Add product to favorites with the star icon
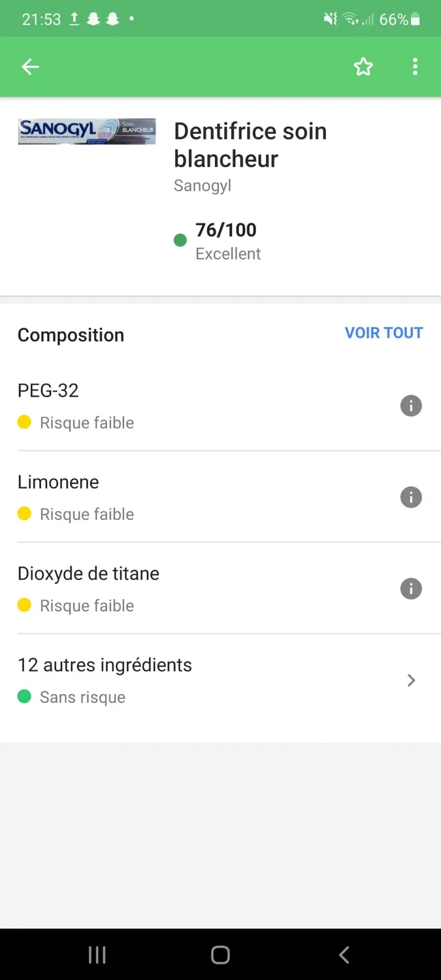Viewport: 441px width, 980px height. click(x=363, y=67)
